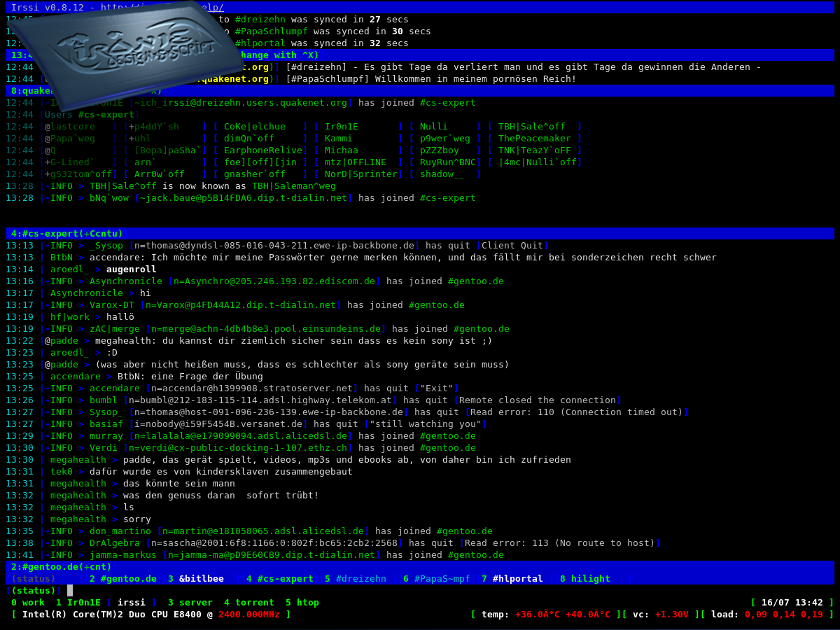Screen dimensions: 840x630
Task: Click the bold 'augenroll' message by aroedl_
Action: (132, 269)
